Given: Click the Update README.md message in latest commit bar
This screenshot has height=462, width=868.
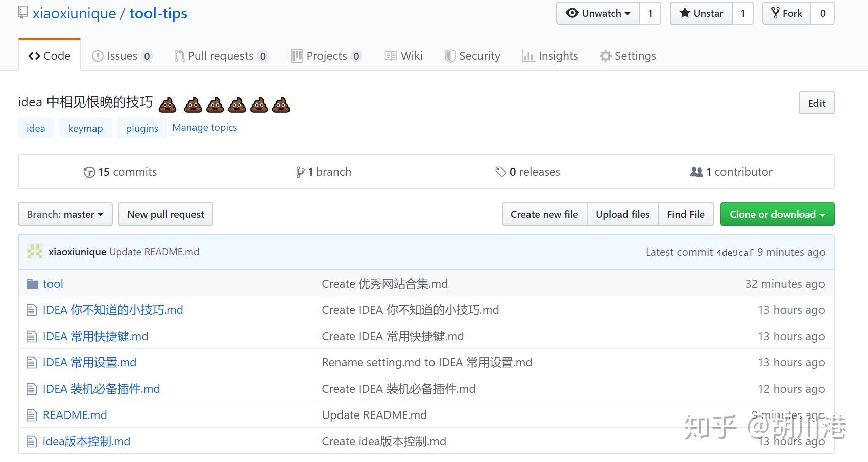Looking at the screenshot, I should 154,252.
